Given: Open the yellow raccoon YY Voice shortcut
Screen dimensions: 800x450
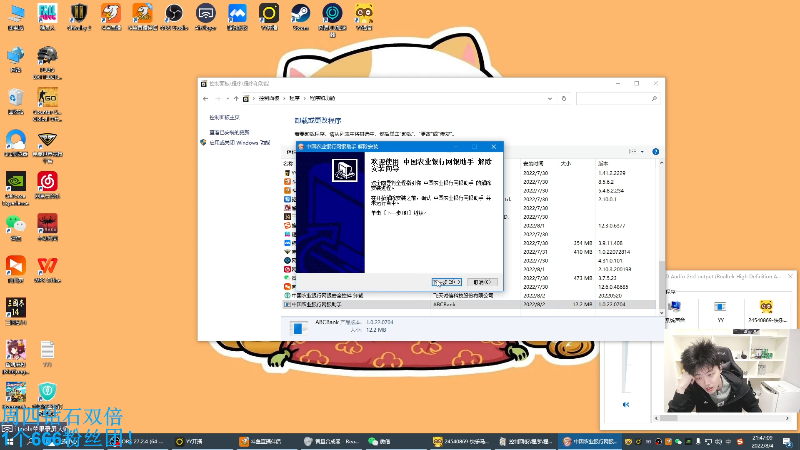Looking at the screenshot, I should [x=364, y=17].
